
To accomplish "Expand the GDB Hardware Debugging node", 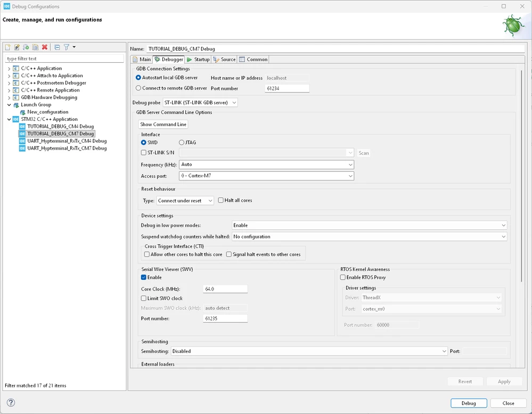I will (9, 98).
